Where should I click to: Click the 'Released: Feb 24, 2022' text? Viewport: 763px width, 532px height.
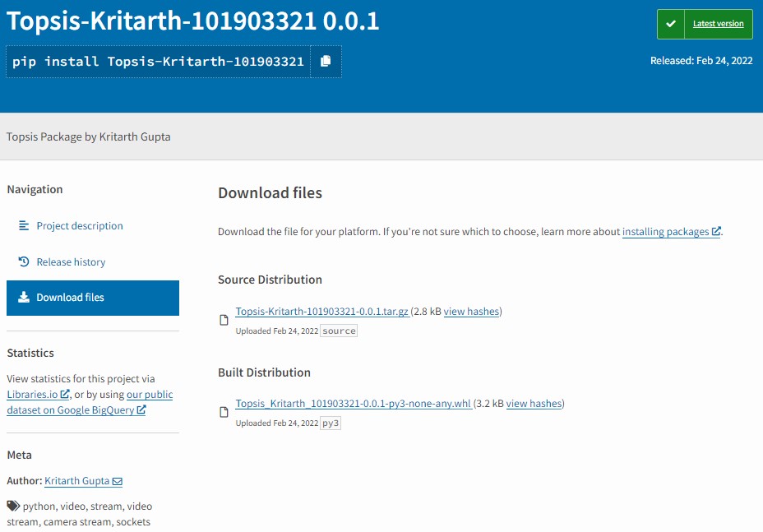701,60
